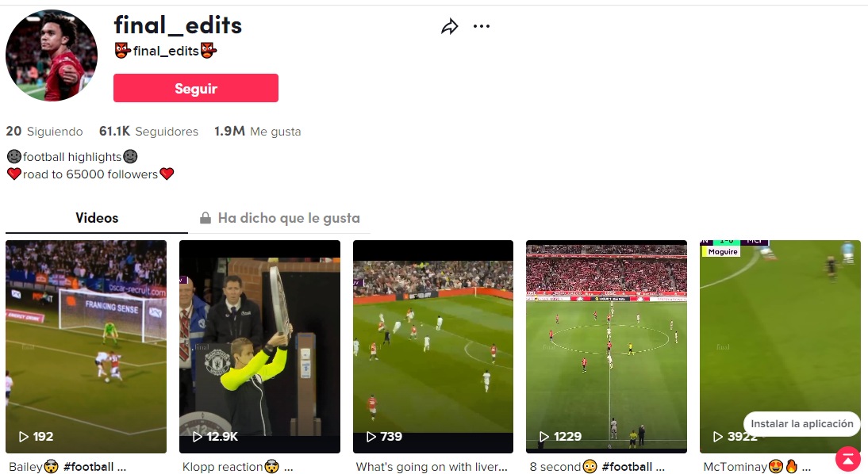View the 61.1K Seguidores list
This screenshot has height=474, width=868.
pyautogui.click(x=148, y=132)
